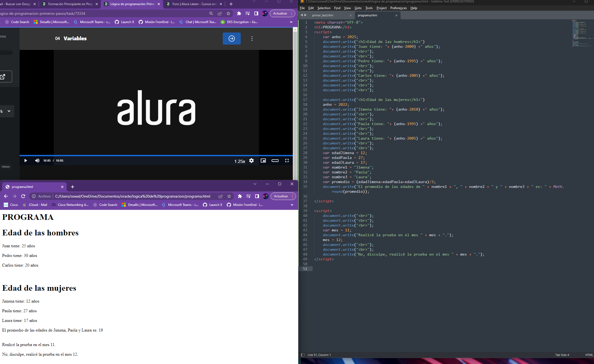Close programa.html tab in Sublime
The width and height of the screenshot is (594, 364).
point(396,15)
